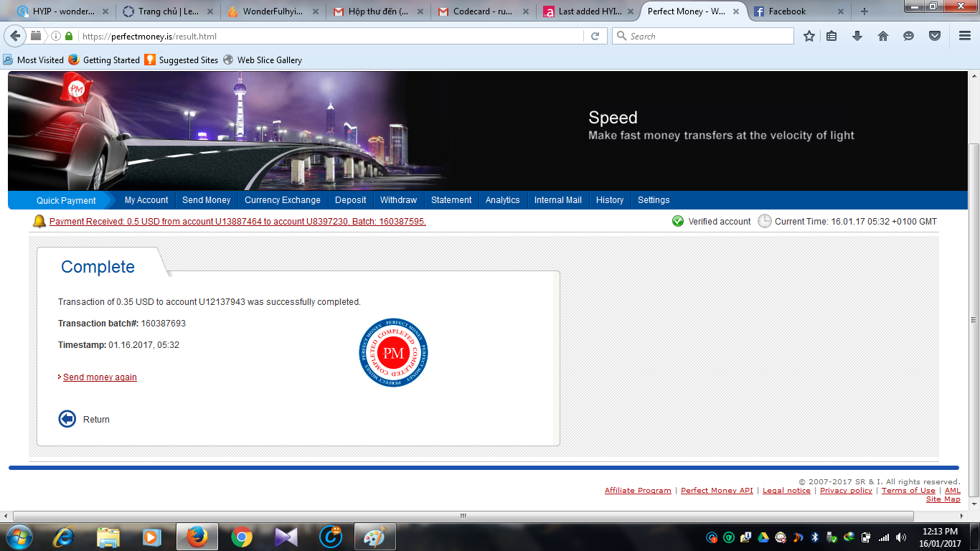Viewport: 980px width, 551px height.
Task: Switch to the Trang chủ tab
Action: (x=168, y=11)
